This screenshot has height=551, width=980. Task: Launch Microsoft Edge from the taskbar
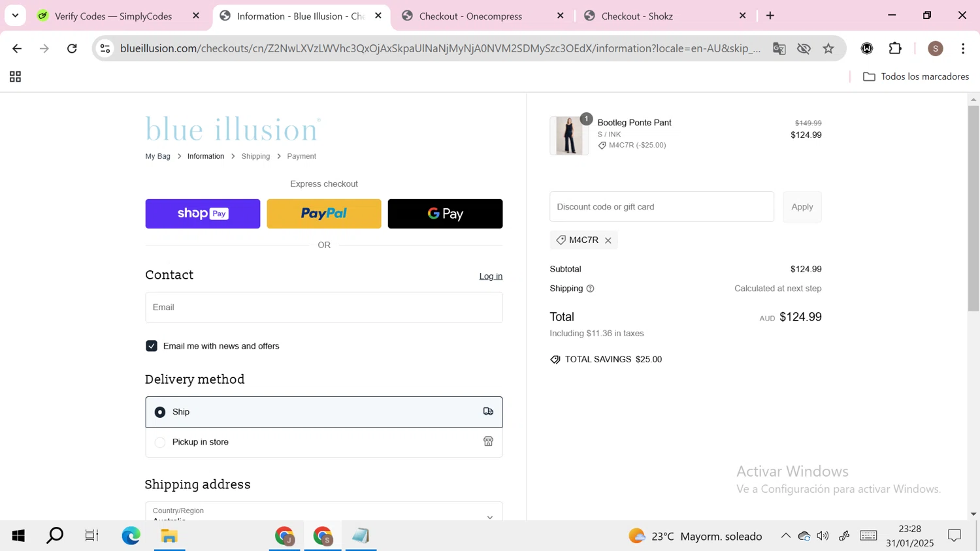131,536
